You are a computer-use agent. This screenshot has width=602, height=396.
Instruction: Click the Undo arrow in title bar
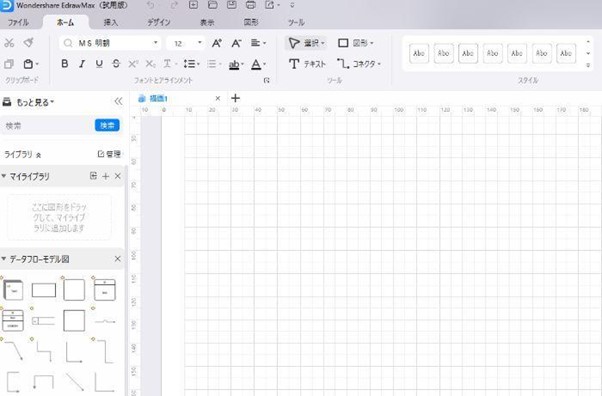pyautogui.click(x=151, y=5)
